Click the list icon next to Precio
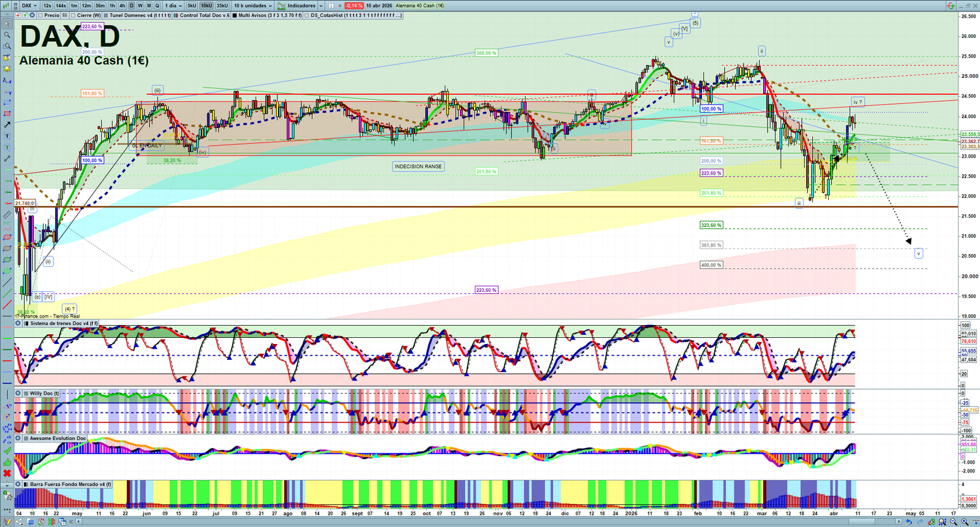The image size is (980, 527). point(64,15)
